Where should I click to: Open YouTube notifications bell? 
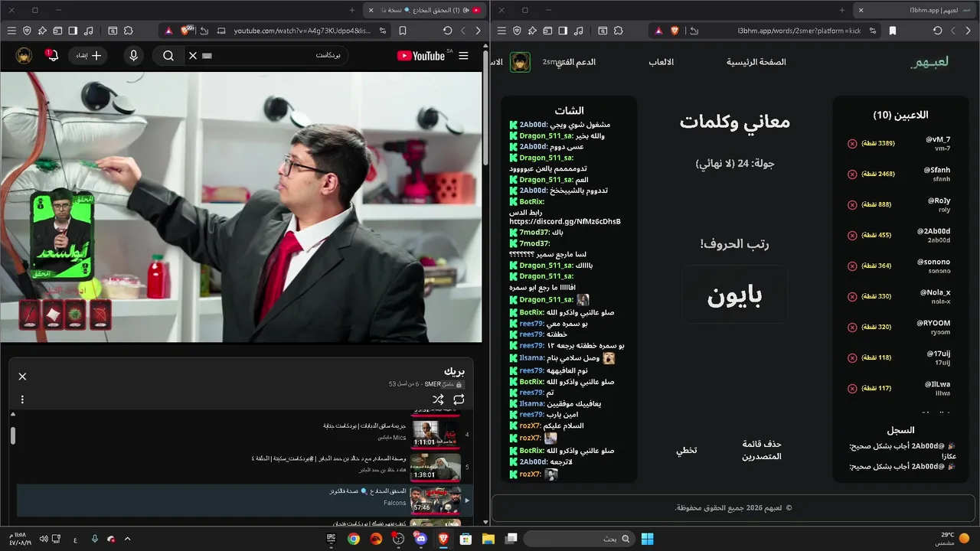pos(51,55)
